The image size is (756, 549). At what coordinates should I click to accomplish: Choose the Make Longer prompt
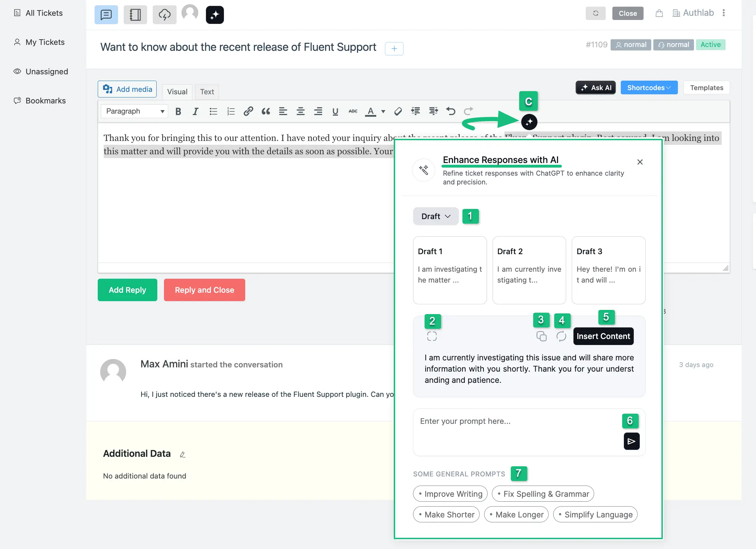(516, 515)
